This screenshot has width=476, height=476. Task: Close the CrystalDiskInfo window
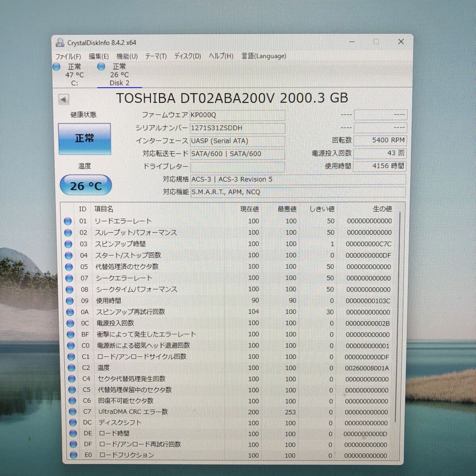click(401, 42)
